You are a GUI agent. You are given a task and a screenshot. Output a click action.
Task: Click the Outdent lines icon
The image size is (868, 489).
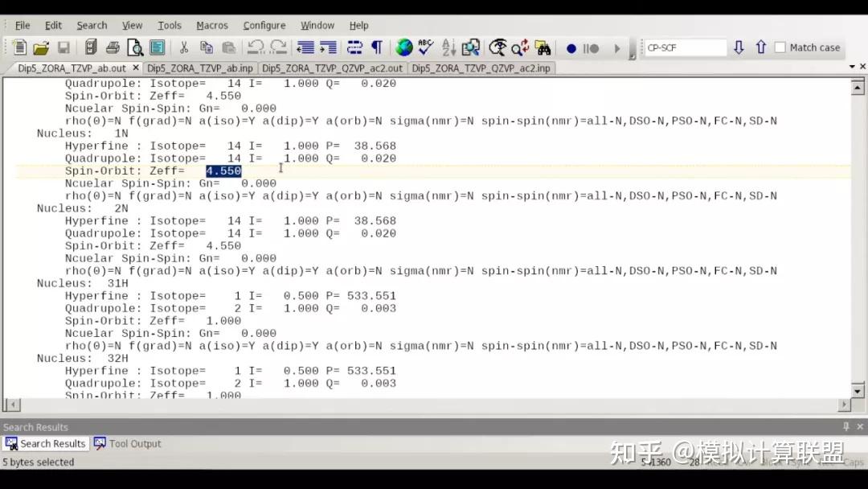[x=305, y=47]
